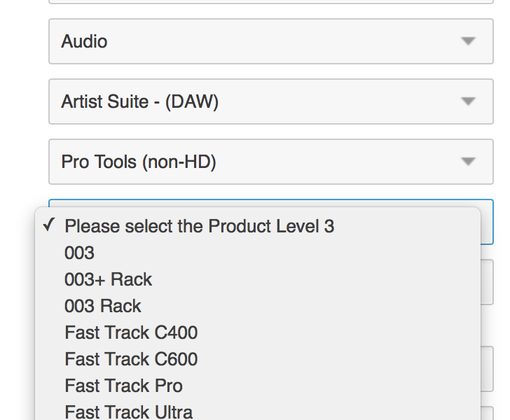This screenshot has height=420, width=510.
Task: Choose the 003 Rack entry
Action: (x=103, y=306)
